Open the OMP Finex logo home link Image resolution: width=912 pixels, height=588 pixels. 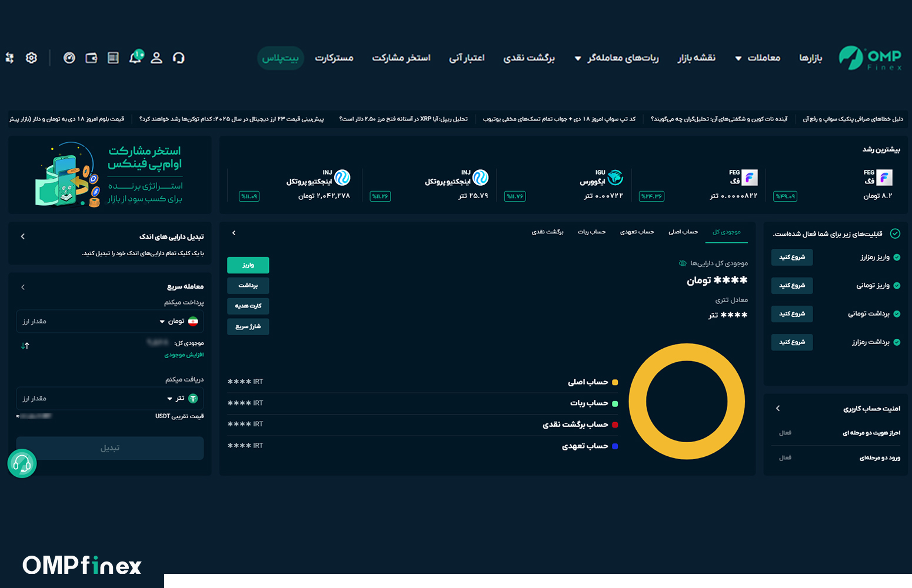tap(870, 58)
